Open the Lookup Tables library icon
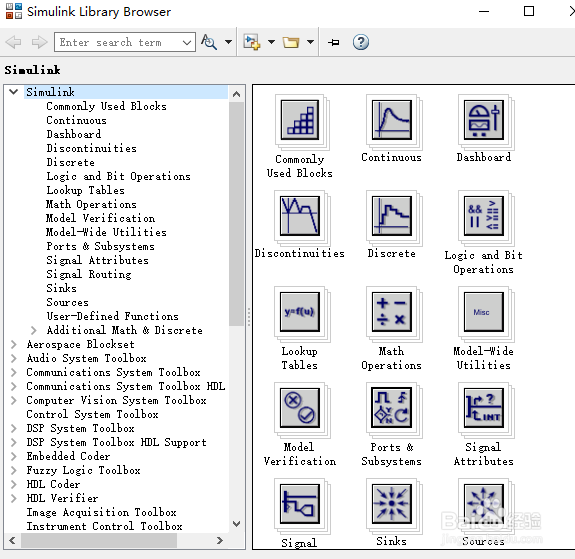 point(300,312)
